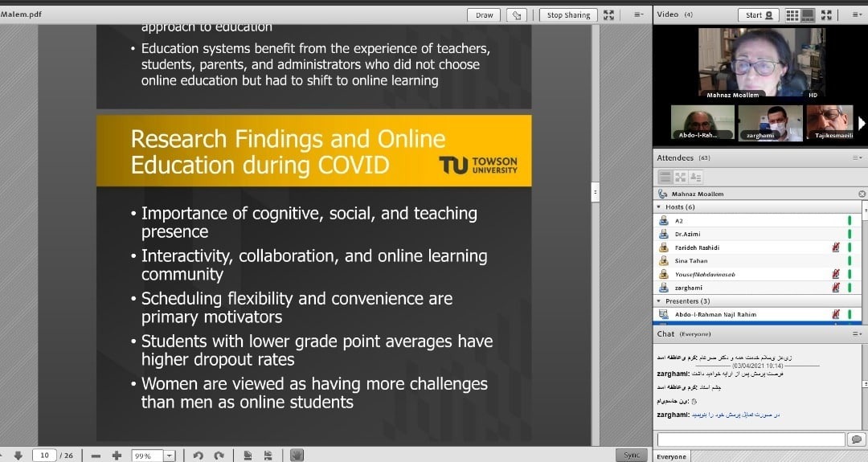Image resolution: width=868 pixels, height=462 pixels.
Task: Collapse the Presenters (3) group
Action: point(659,301)
